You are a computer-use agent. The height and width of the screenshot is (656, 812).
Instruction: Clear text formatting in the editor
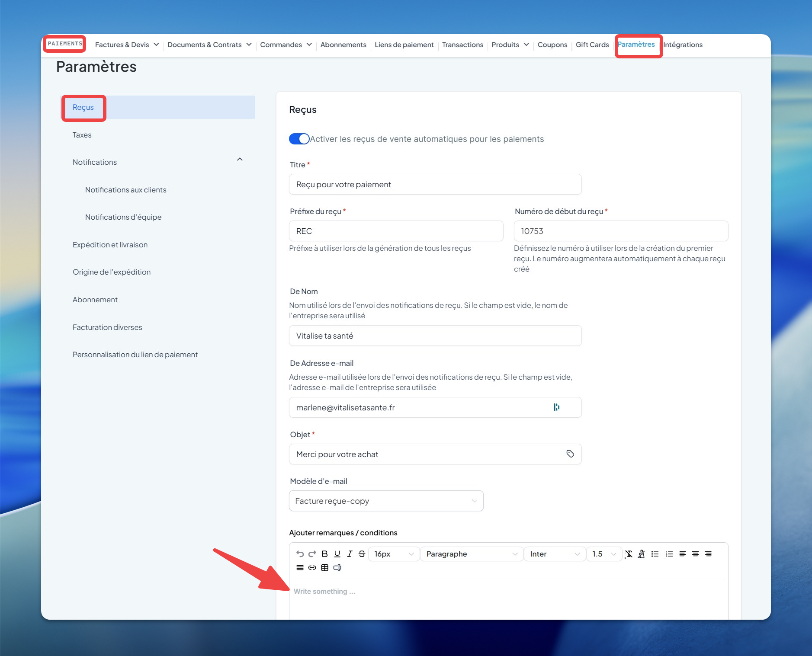(629, 554)
